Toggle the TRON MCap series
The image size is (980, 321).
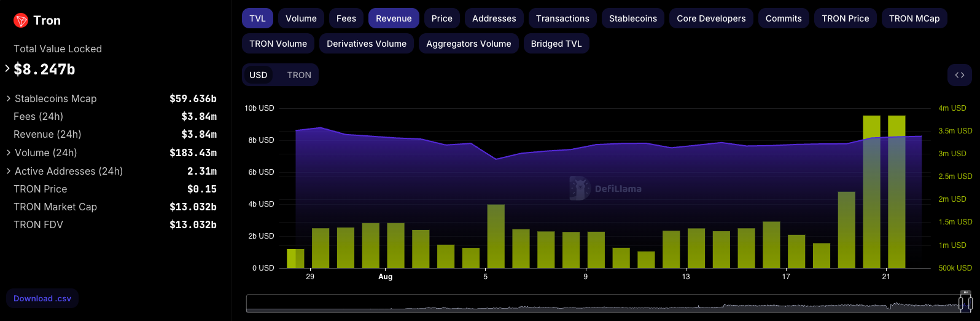[914, 18]
